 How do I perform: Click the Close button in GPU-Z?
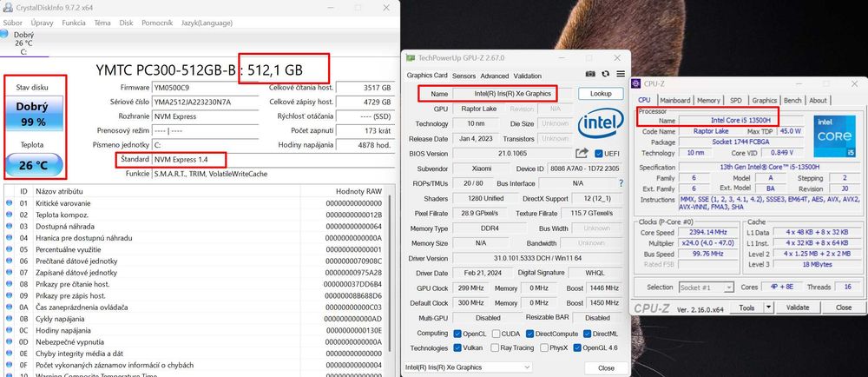coord(606,367)
